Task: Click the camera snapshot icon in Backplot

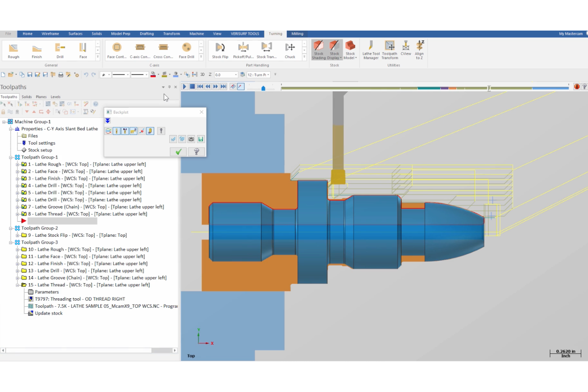Action: pyautogui.click(x=191, y=139)
